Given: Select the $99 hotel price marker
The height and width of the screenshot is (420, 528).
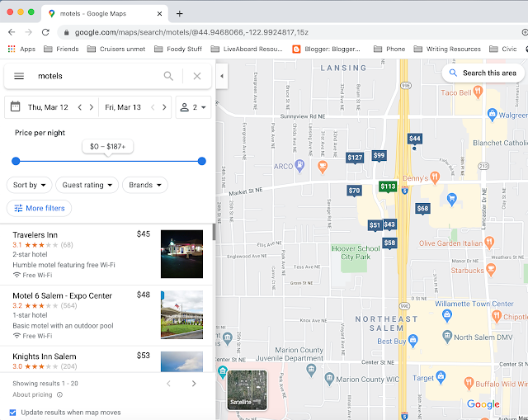Looking at the screenshot, I should pyautogui.click(x=379, y=156).
